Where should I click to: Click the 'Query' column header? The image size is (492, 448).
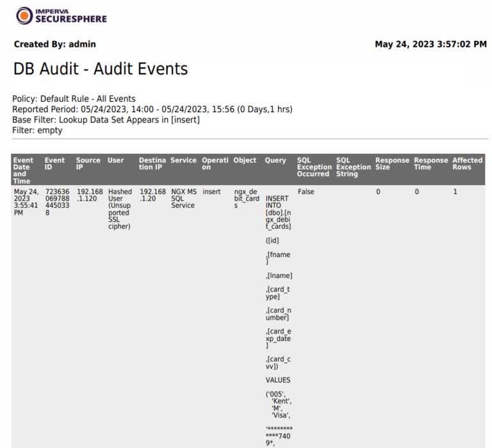click(275, 160)
